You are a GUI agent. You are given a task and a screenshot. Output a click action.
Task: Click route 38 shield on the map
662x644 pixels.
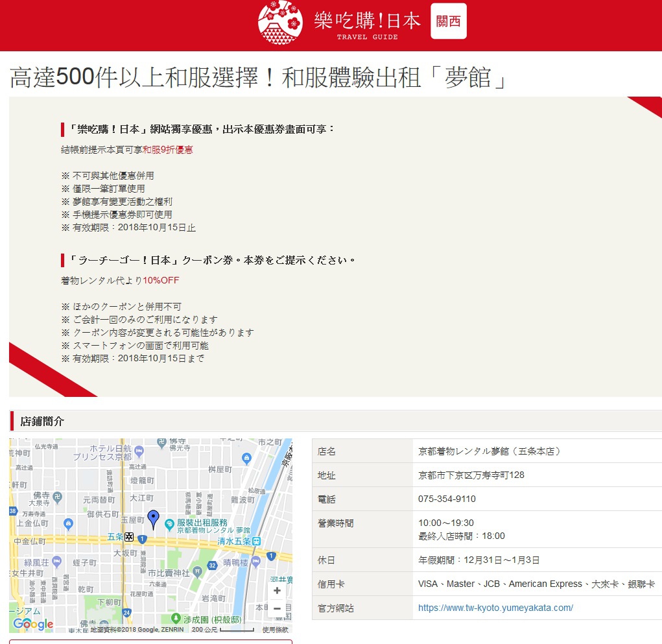click(13, 511)
